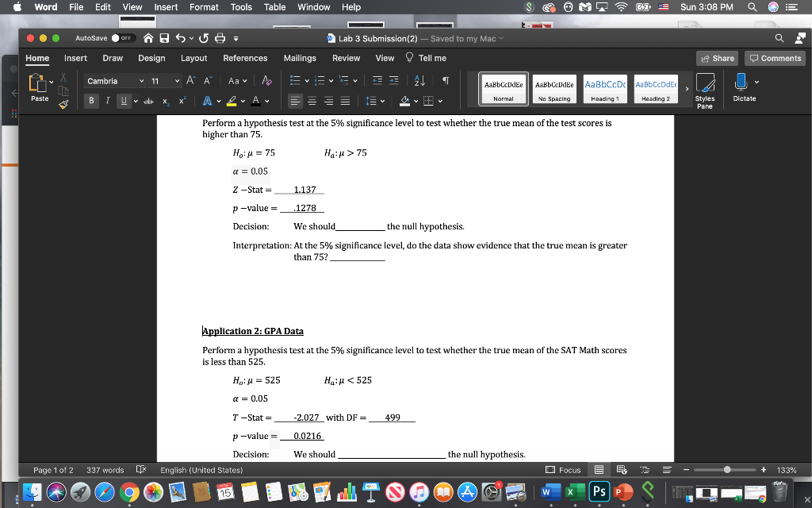Apply italic formatting
The image size is (812, 508).
[x=107, y=101]
